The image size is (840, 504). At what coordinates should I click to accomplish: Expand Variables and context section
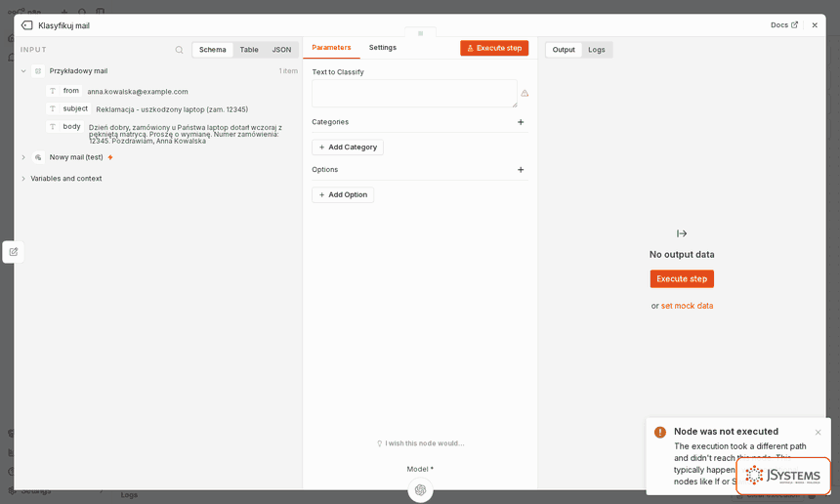23,179
